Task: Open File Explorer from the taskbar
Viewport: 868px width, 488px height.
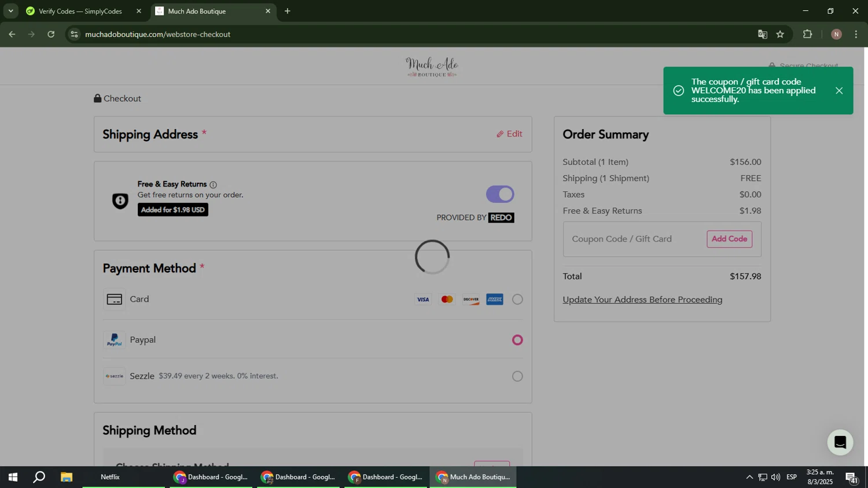Action: click(67, 477)
